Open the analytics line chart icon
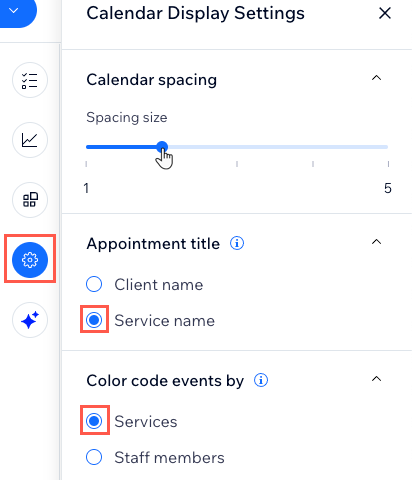The width and height of the screenshot is (412, 480). click(x=30, y=140)
